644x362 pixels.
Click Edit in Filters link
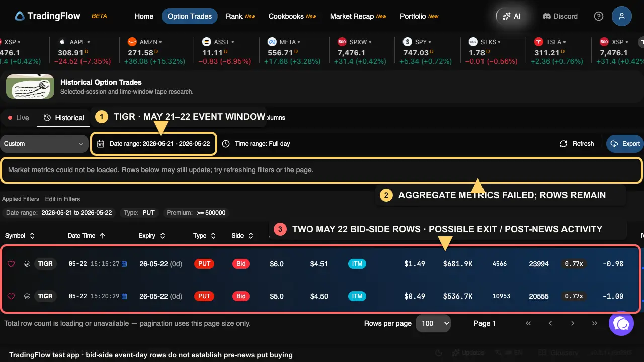point(62,199)
